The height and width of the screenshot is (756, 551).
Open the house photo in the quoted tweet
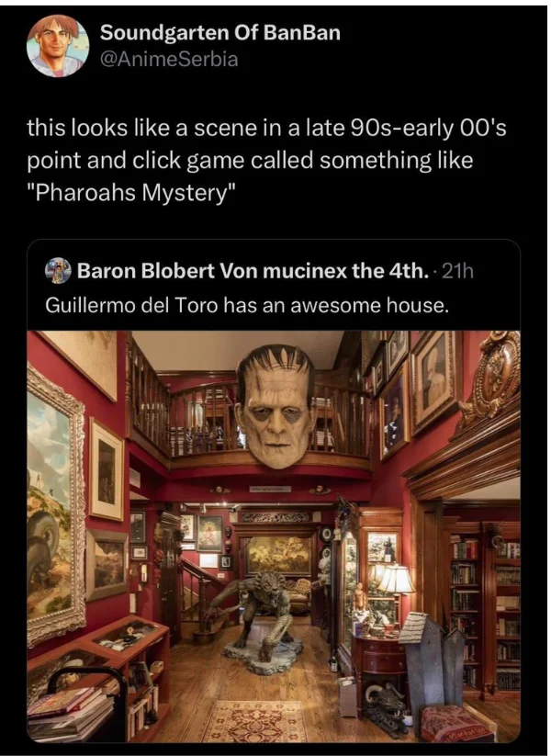274,536
